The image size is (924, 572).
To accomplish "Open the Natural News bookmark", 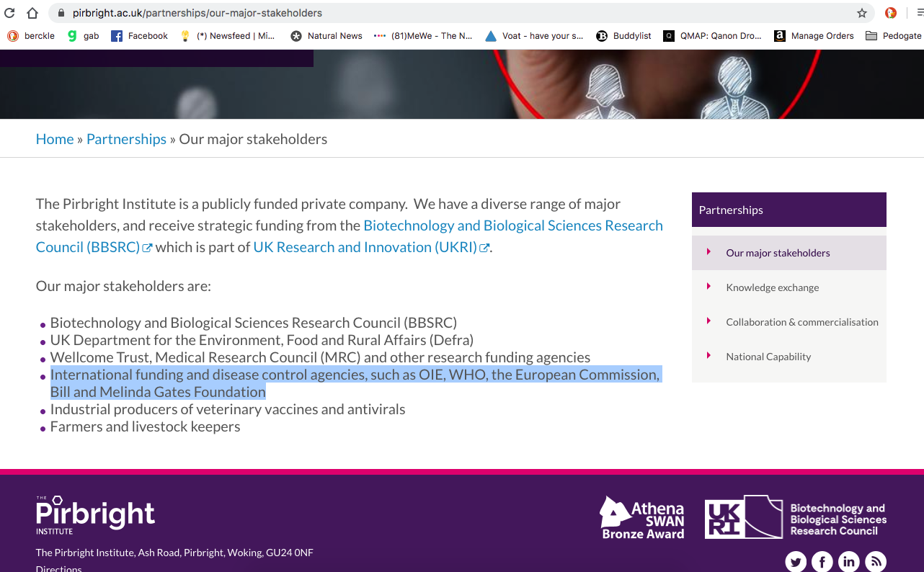I will tap(326, 36).
